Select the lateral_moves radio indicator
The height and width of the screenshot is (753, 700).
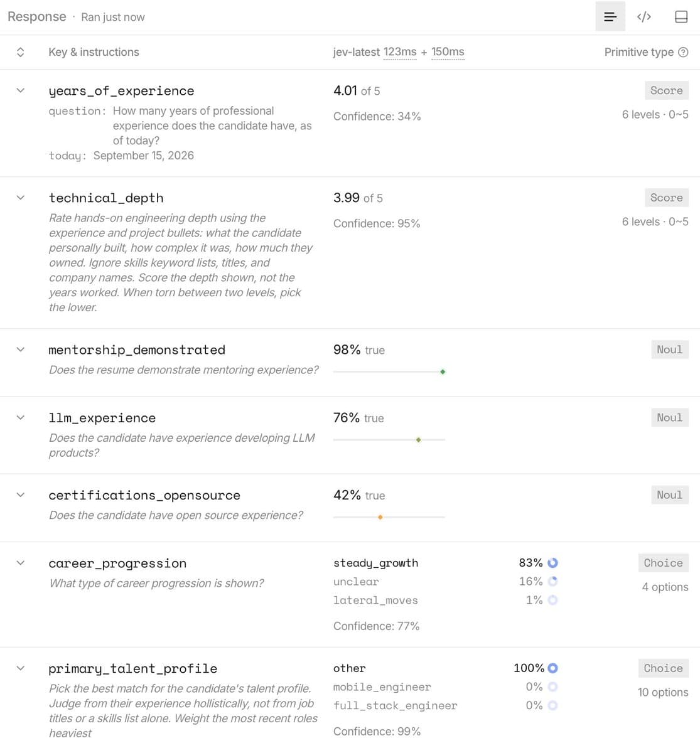tap(552, 600)
